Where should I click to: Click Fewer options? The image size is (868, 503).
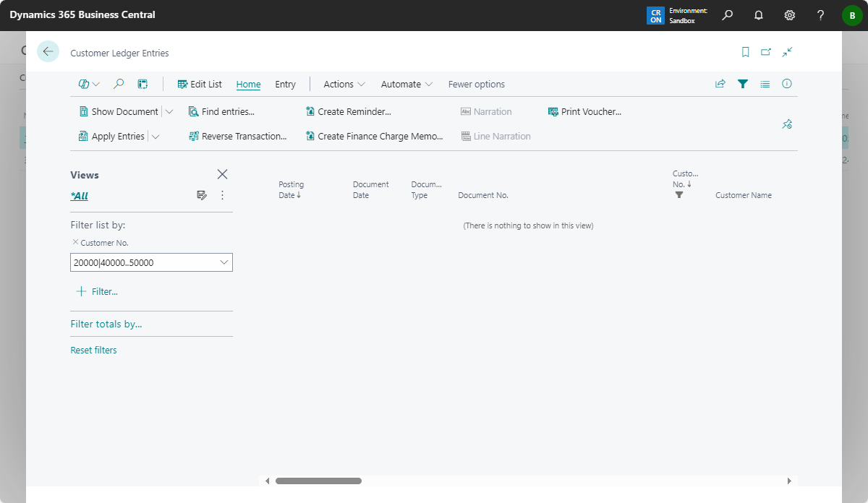[x=477, y=84]
